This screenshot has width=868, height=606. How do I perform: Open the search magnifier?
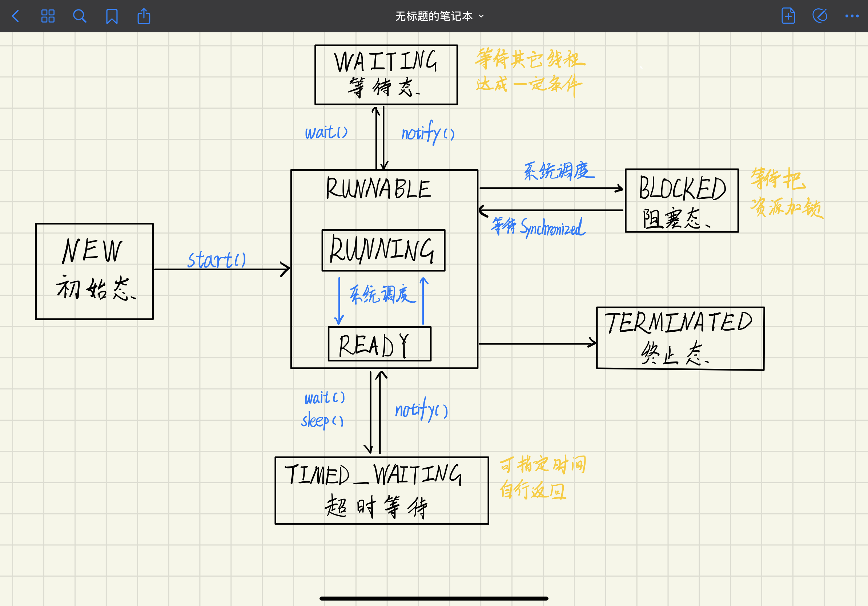(80, 16)
